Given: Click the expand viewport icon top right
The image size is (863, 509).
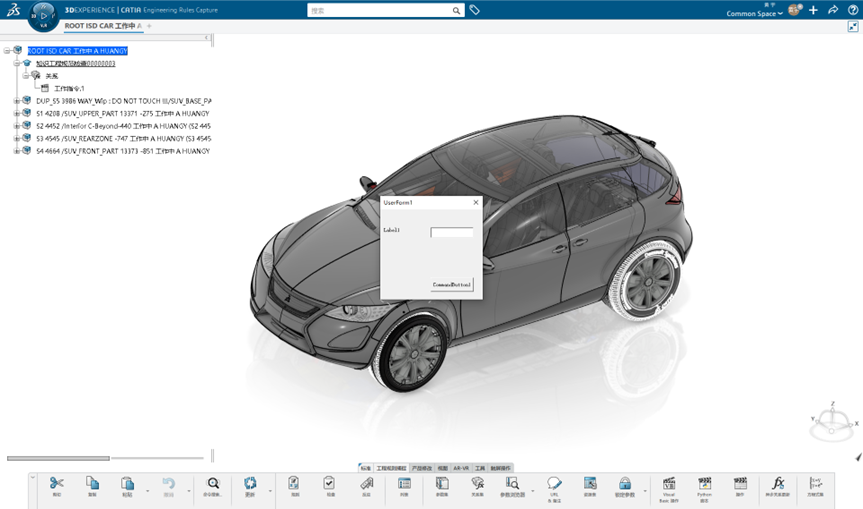Looking at the screenshot, I should point(853,26).
